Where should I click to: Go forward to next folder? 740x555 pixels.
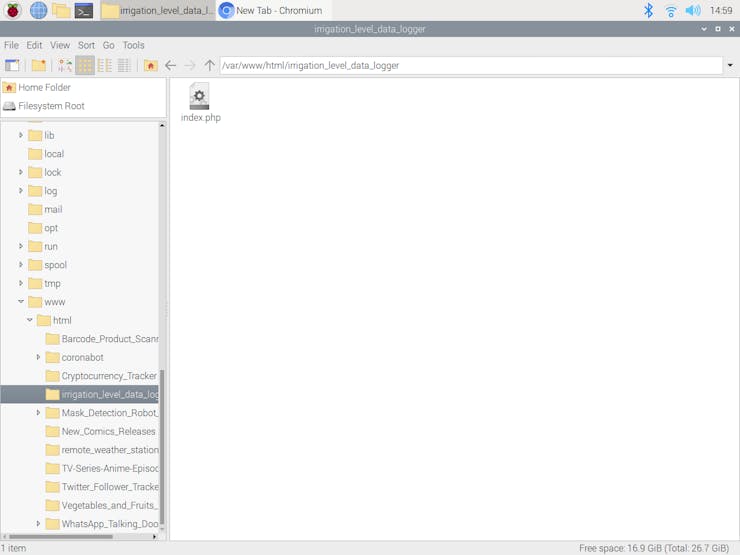[x=190, y=66]
